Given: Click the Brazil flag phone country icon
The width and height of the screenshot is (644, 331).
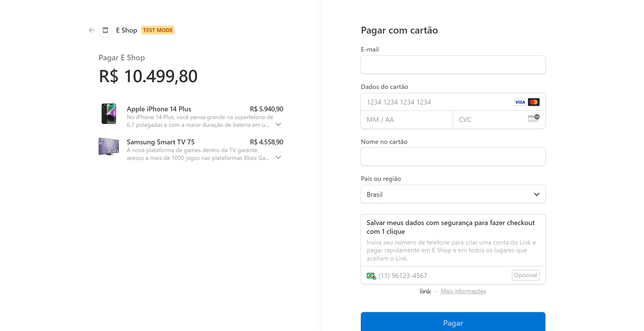Looking at the screenshot, I should (371, 276).
